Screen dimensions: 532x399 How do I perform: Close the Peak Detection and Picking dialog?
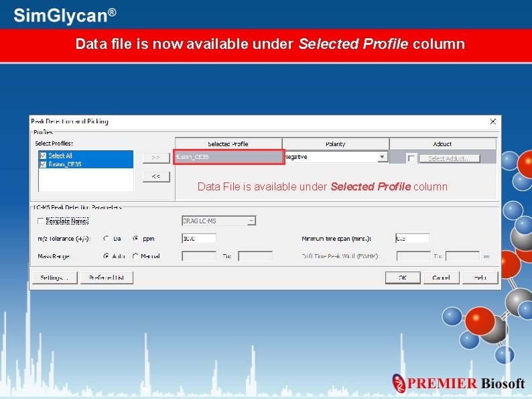pos(493,121)
